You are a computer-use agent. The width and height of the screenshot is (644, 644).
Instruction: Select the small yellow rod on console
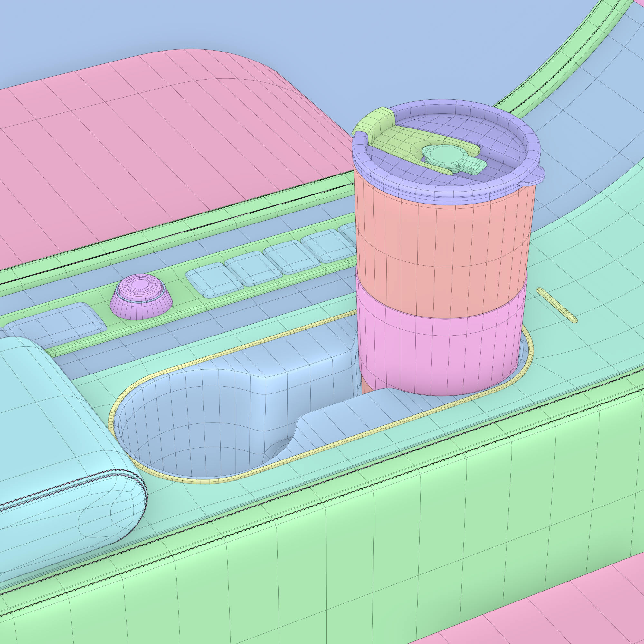click(556, 305)
